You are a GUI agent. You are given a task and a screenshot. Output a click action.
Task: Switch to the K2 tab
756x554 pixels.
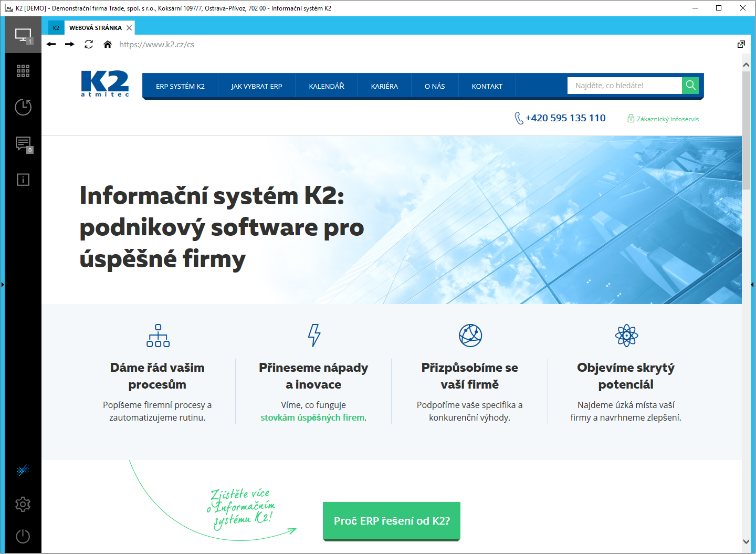(56, 28)
